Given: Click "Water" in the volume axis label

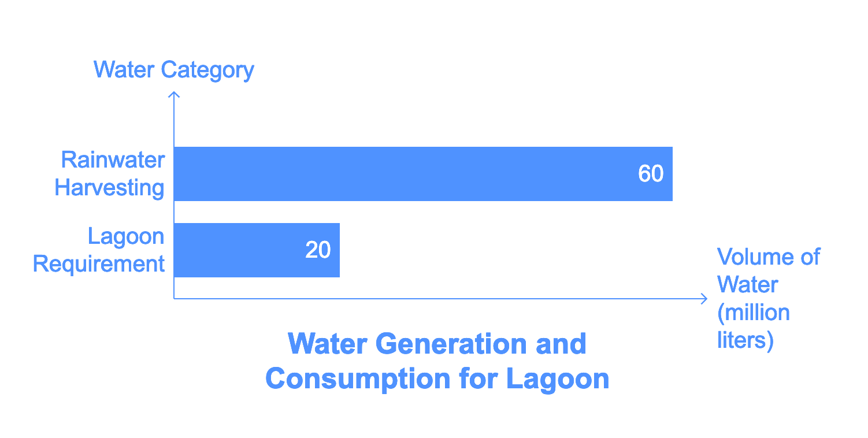Looking at the screenshot, I should tap(748, 284).
